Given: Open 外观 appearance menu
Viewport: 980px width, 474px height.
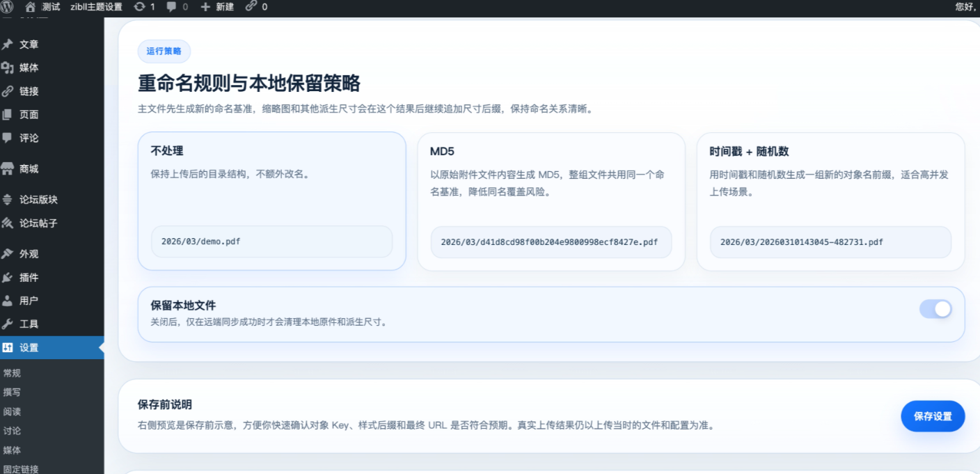Looking at the screenshot, I should pos(29,254).
